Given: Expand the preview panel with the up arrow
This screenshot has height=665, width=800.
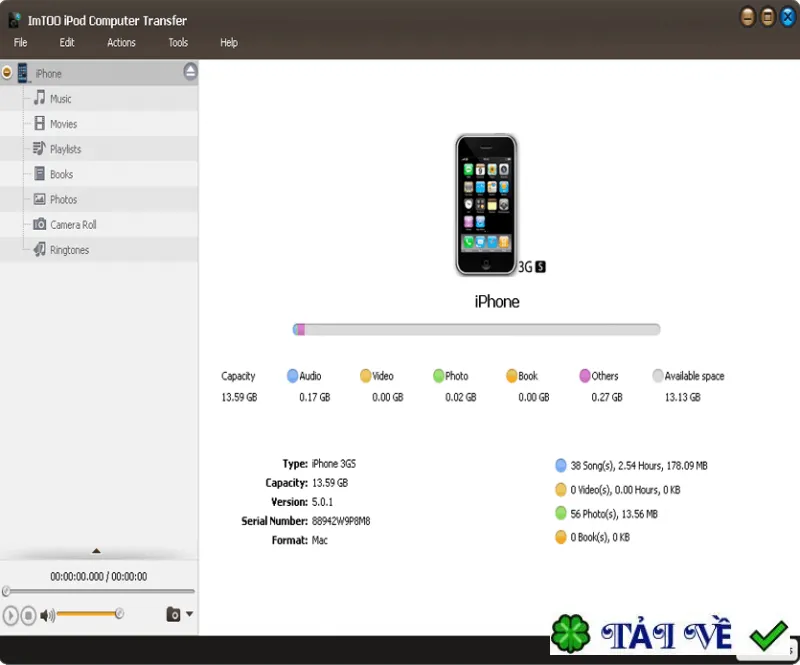Looking at the screenshot, I should (96, 551).
